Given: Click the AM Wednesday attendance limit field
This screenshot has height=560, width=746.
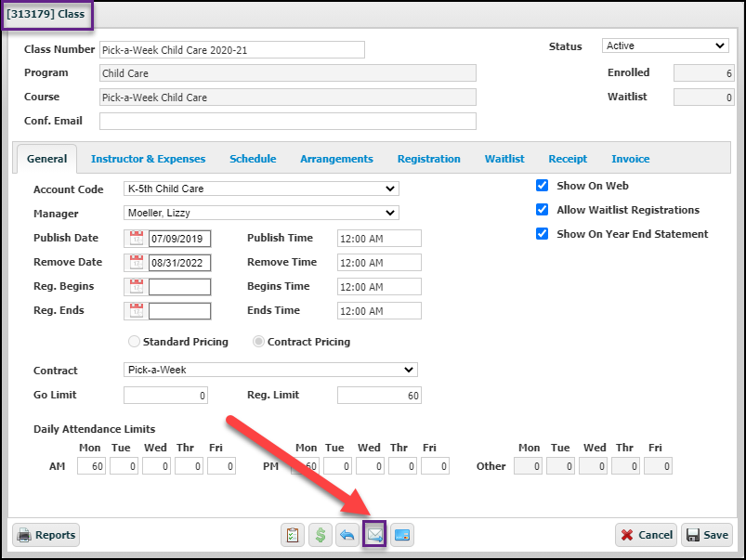Looking at the screenshot, I should tap(156, 466).
